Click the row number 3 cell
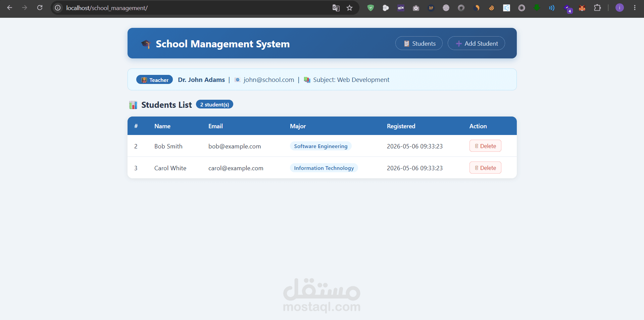Screen dimensions: 644x320 coord(136,168)
